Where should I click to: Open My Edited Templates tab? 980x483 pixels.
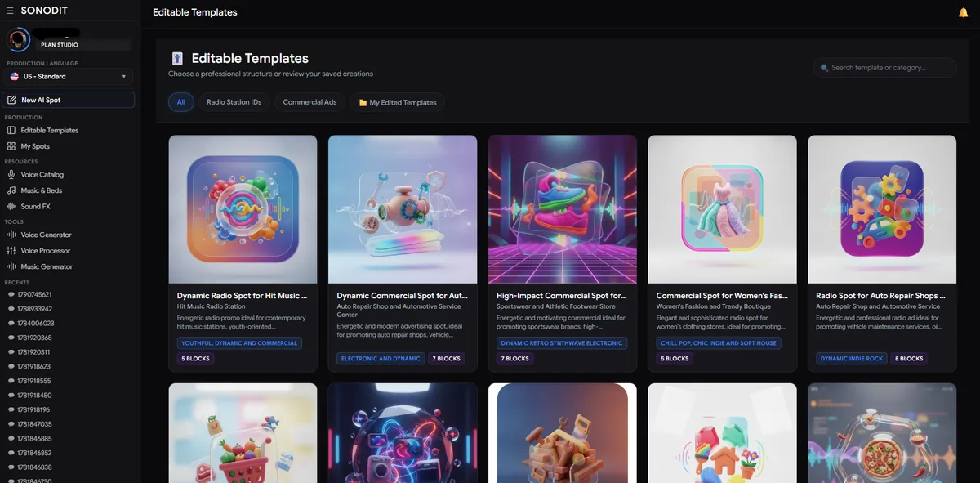click(x=398, y=102)
